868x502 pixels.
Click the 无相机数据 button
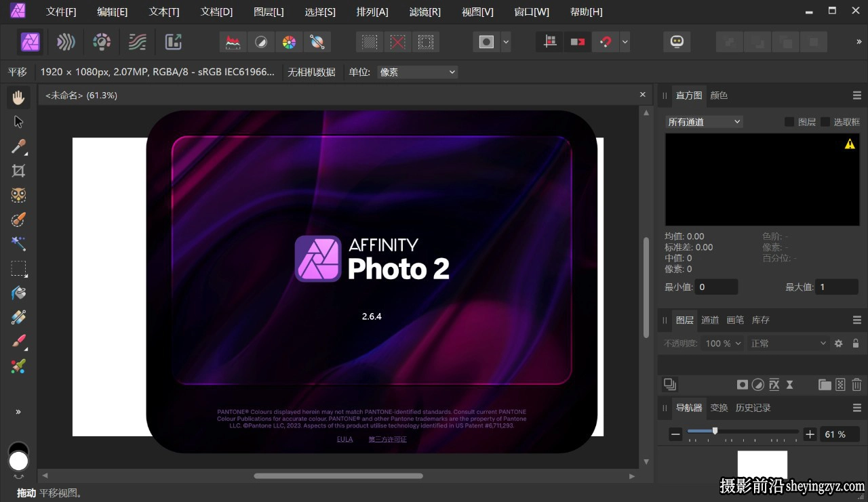pyautogui.click(x=311, y=72)
